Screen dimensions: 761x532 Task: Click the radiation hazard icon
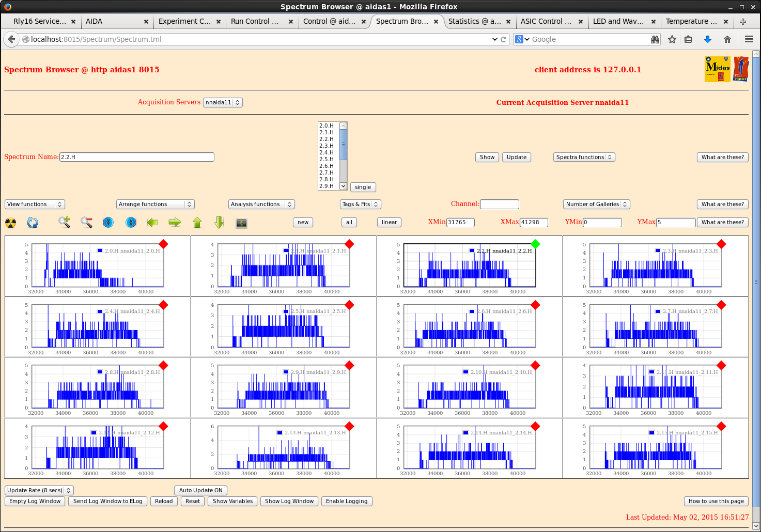click(11, 223)
